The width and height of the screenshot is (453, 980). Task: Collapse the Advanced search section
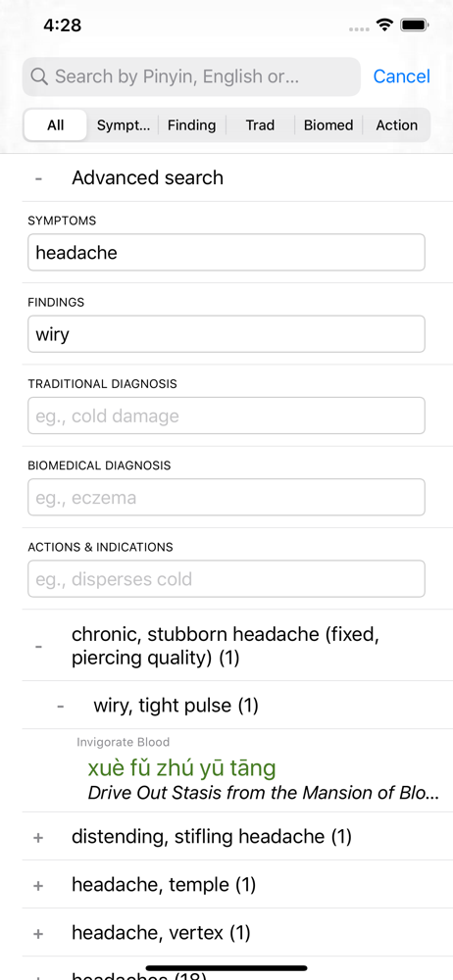pyautogui.click(x=39, y=178)
